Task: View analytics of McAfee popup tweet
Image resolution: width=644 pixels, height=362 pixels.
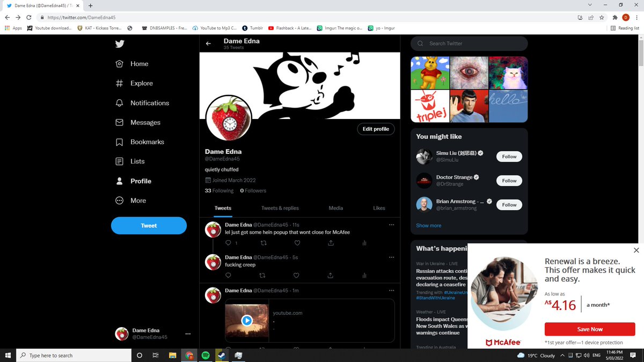Action: pyautogui.click(x=364, y=243)
